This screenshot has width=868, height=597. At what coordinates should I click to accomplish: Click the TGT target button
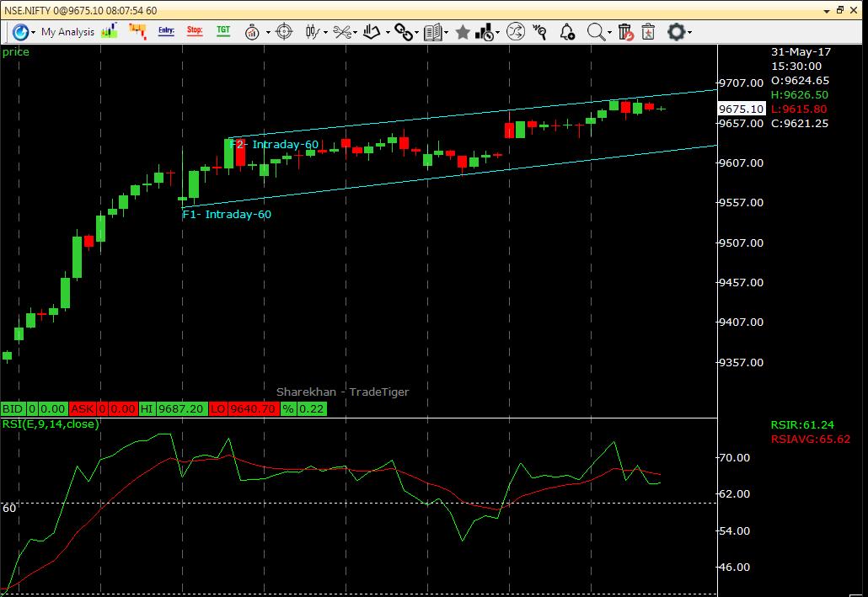tap(223, 30)
